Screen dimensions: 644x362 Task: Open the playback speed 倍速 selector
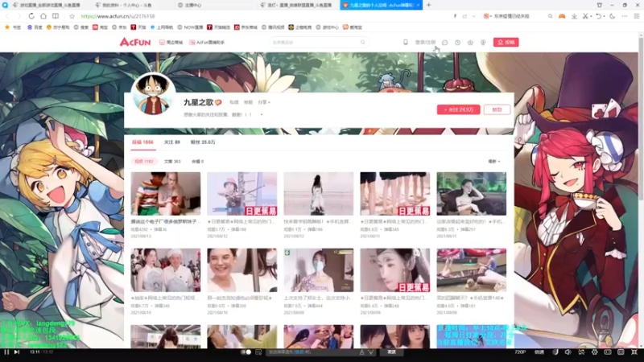click(539, 352)
